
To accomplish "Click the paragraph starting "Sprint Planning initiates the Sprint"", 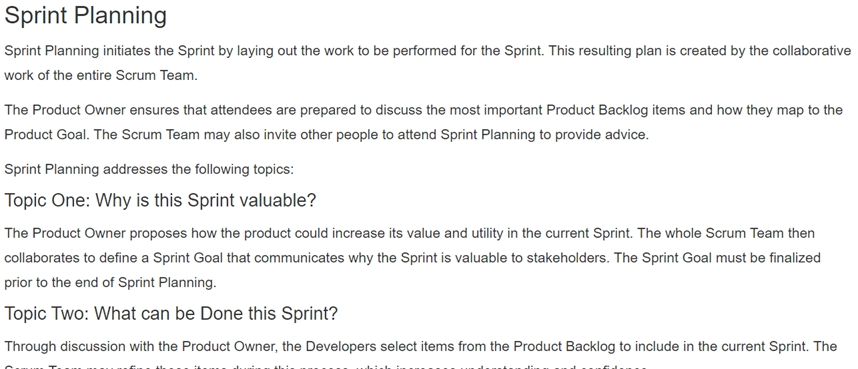I will click(428, 63).
